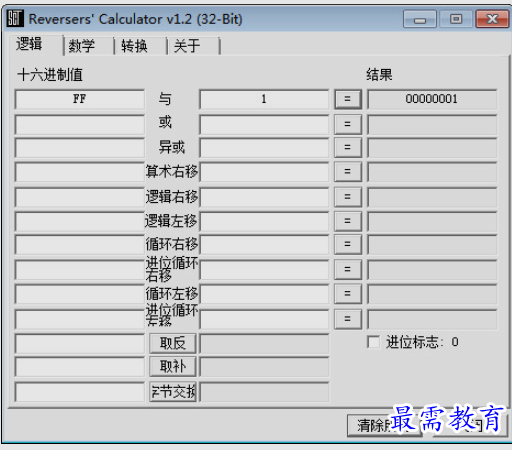Click the result field showing 00000001

(x=432, y=99)
